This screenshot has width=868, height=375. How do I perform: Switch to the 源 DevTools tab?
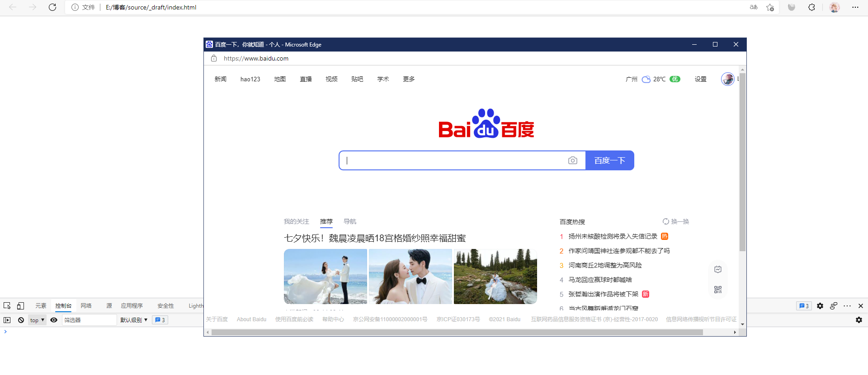pyautogui.click(x=109, y=306)
